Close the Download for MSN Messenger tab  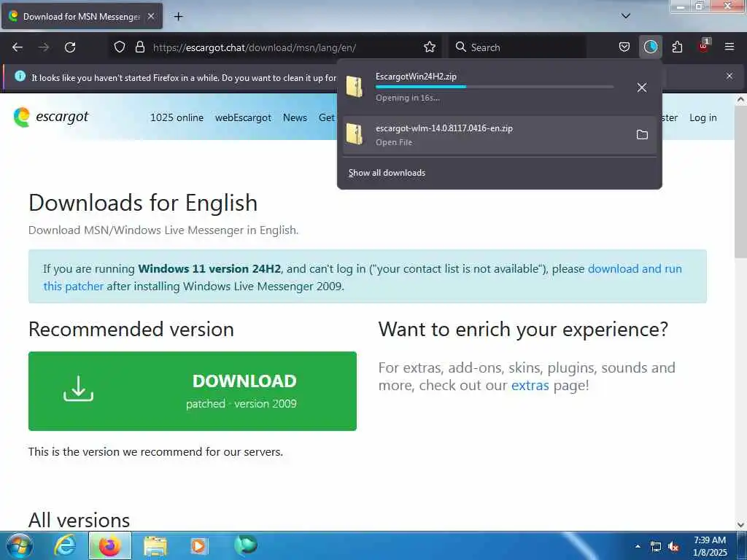151,16
